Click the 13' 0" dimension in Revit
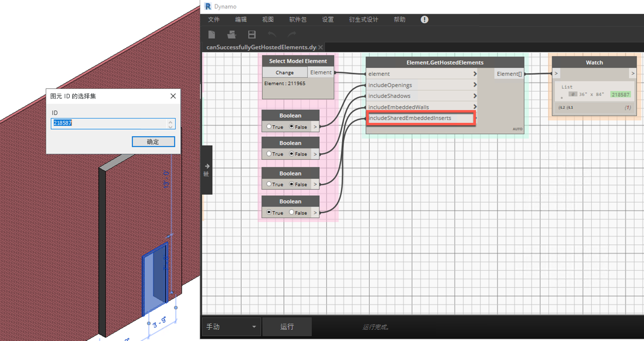This screenshot has height=341, width=644. point(166,179)
